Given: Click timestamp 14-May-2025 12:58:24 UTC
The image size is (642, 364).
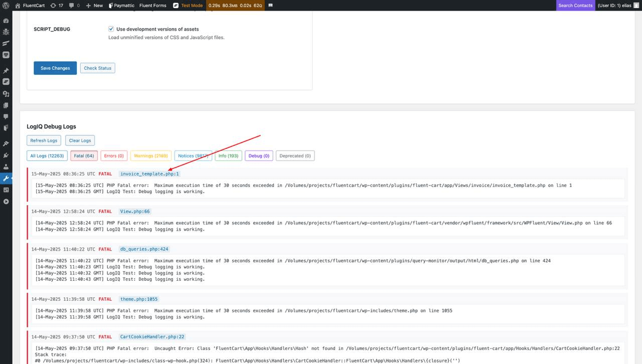Looking at the screenshot, I should click(x=63, y=212).
